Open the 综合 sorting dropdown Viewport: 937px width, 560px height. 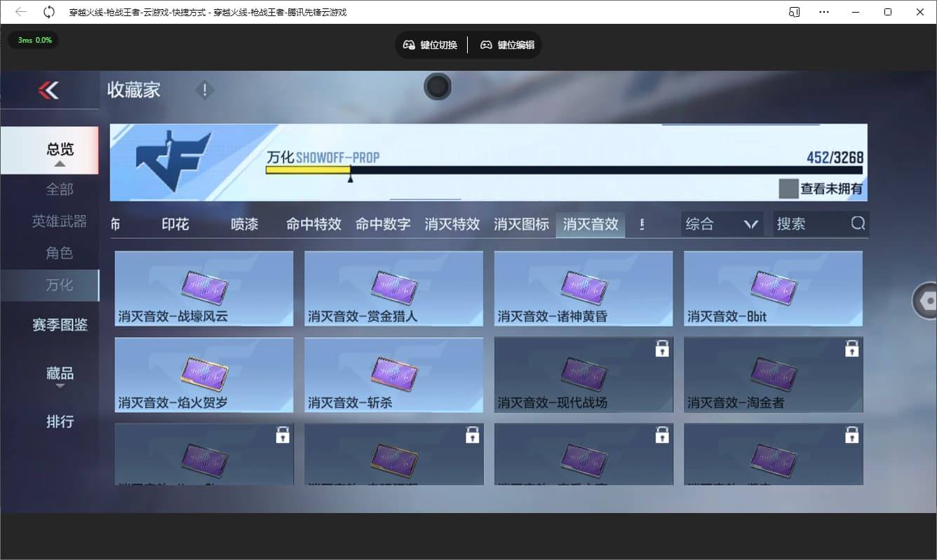722,223
